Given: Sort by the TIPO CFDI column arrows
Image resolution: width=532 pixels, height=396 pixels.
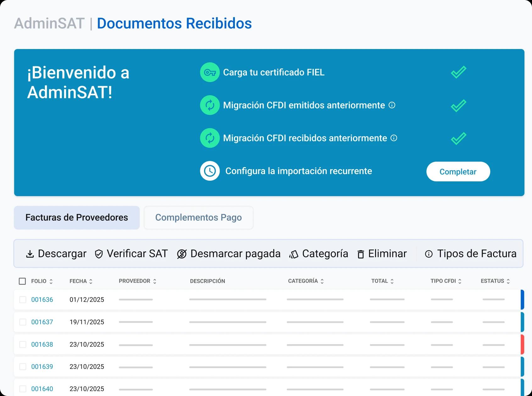Looking at the screenshot, I should [x=460, y=281].
